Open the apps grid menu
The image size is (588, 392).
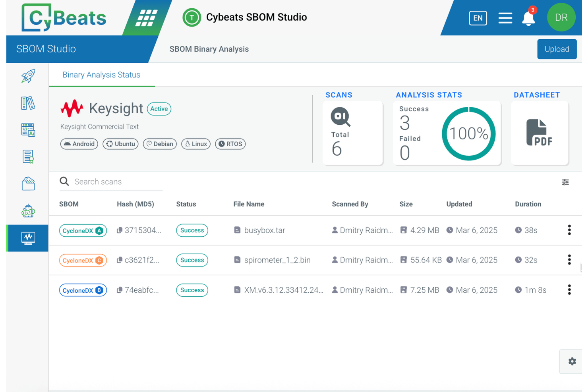click(x=146, y=18)
